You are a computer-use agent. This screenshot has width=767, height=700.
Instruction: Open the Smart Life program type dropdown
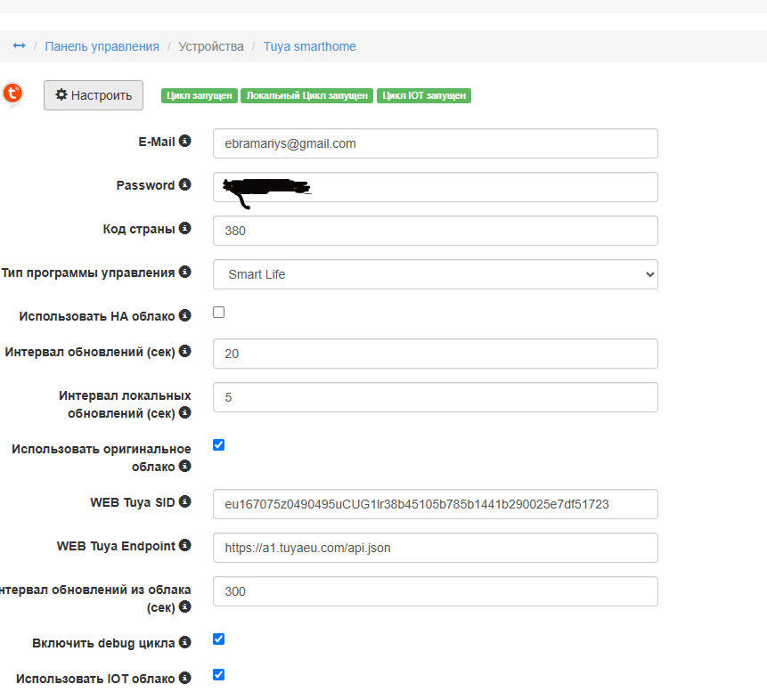(435, 274)
